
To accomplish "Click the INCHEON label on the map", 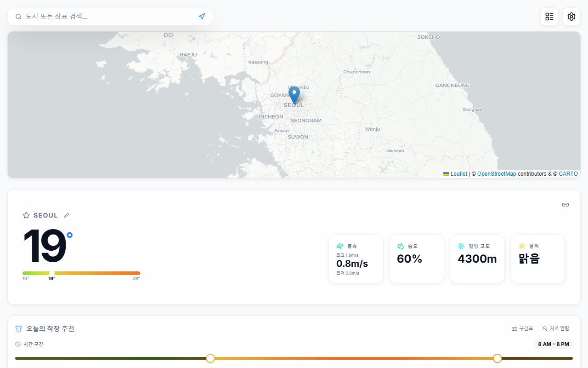I will tap(271, 117).
